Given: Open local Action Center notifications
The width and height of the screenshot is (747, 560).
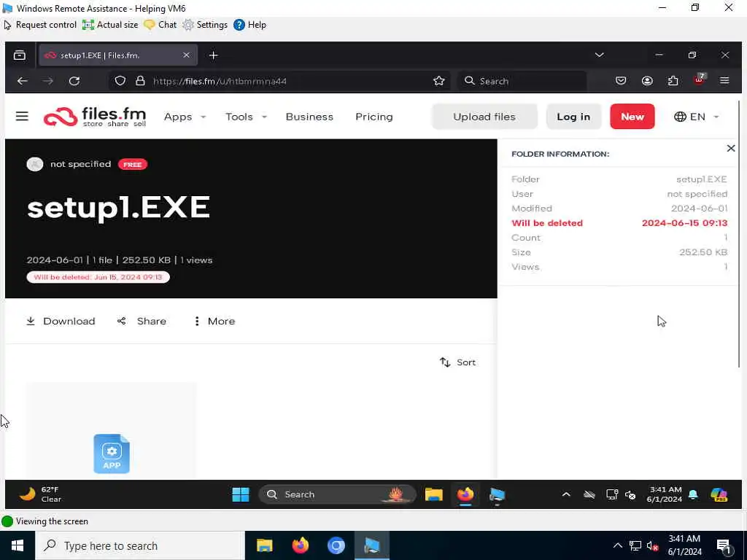Looking at the screenshot, I should click(x=724, y=546).
